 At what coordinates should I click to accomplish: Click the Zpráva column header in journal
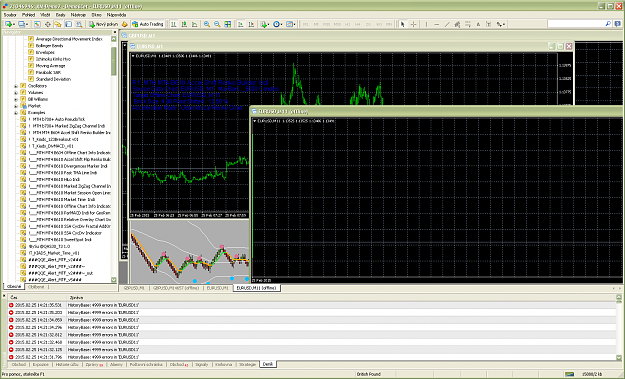[341, 297]
